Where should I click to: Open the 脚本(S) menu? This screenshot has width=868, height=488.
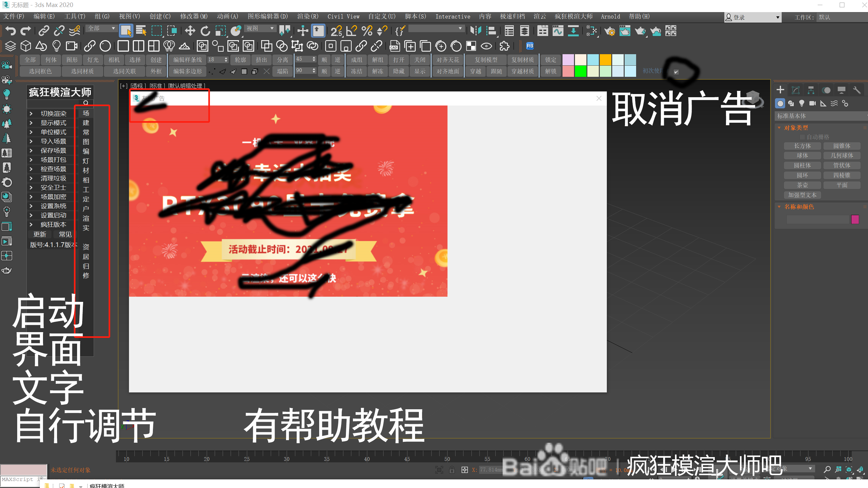tap(415, 17)
